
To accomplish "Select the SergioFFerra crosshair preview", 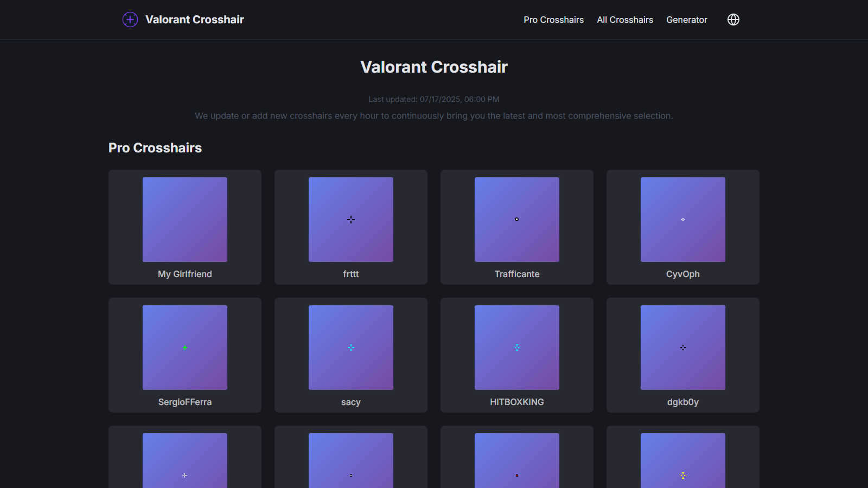I will coord(185,348).
